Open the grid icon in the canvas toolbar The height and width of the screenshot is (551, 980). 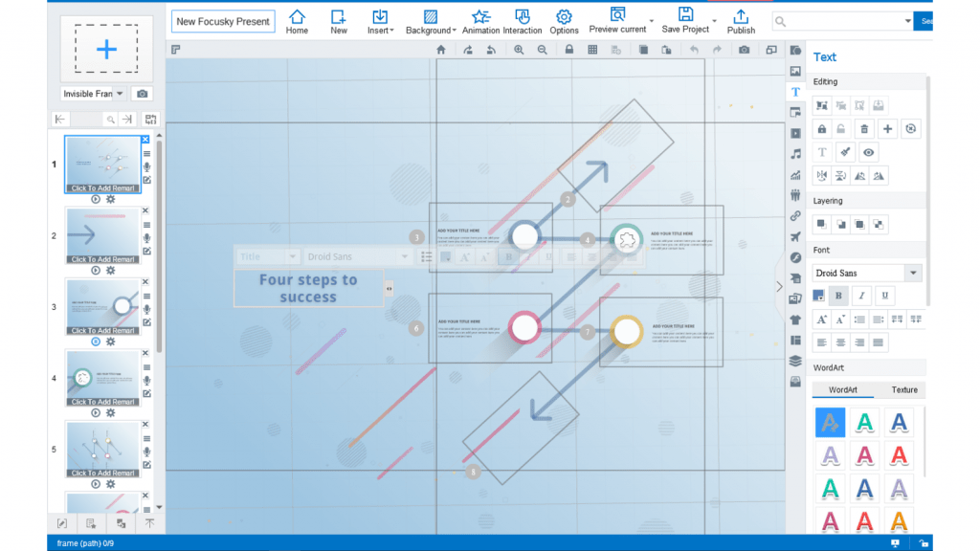pos(592,49)
